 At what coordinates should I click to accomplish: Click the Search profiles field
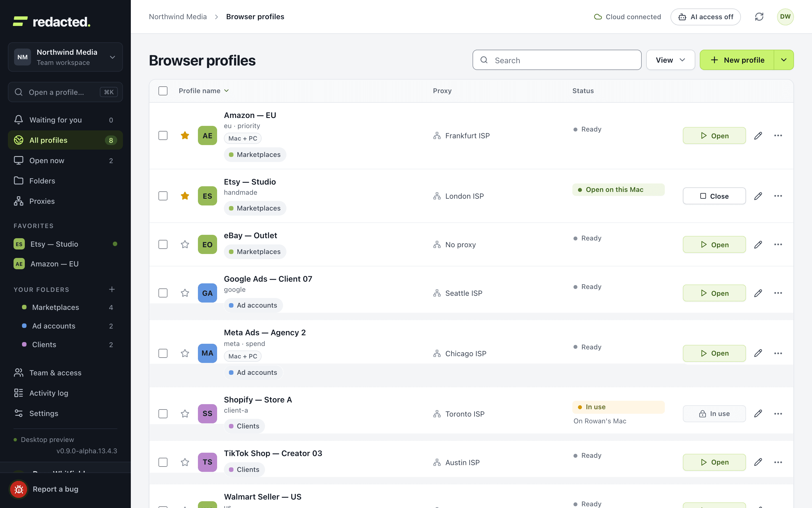pos(557,60)
